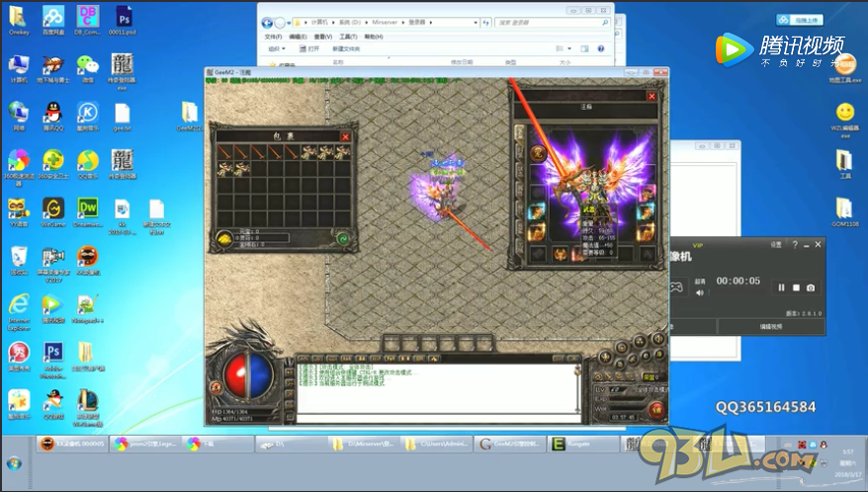Click the gold ingot icon in bag panel
868x492 pixels.
point(223,239)
